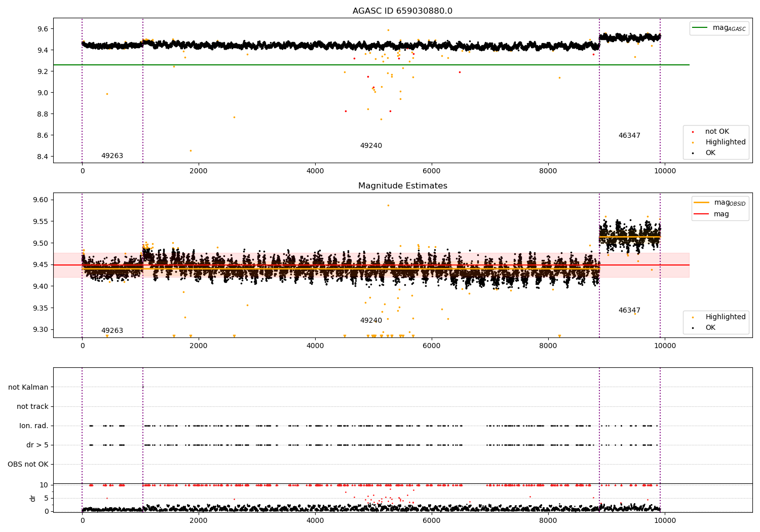This screenshot has width=760, height=532.
Task: Click the 'dr > 5' axis label
Action: pos(37,445)
